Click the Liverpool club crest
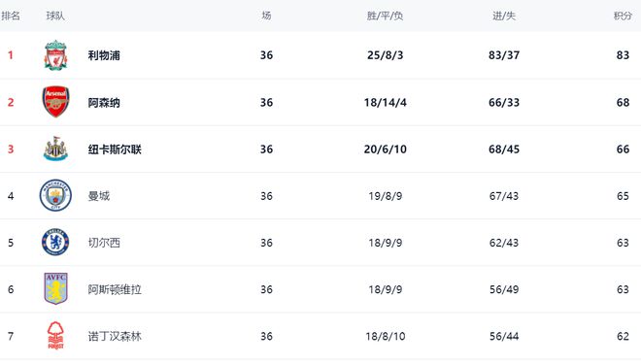The width and height of the screenshot is (641, 364). pos(55,55)
